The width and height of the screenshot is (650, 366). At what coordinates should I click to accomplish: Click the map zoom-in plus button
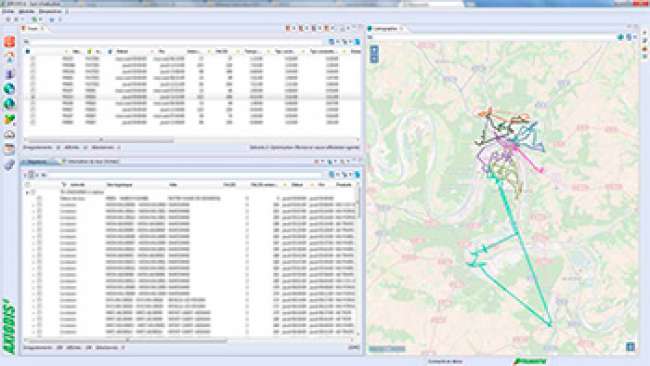[374, 51]
